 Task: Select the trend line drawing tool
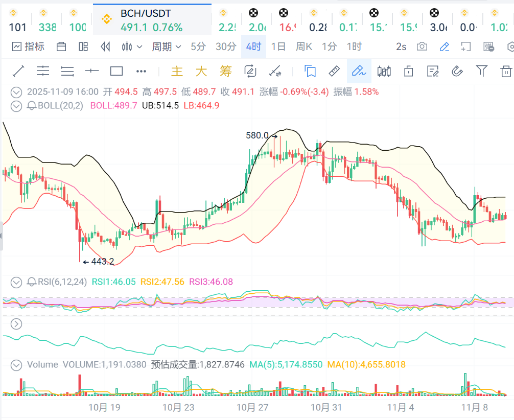click(x=18, y=71)
